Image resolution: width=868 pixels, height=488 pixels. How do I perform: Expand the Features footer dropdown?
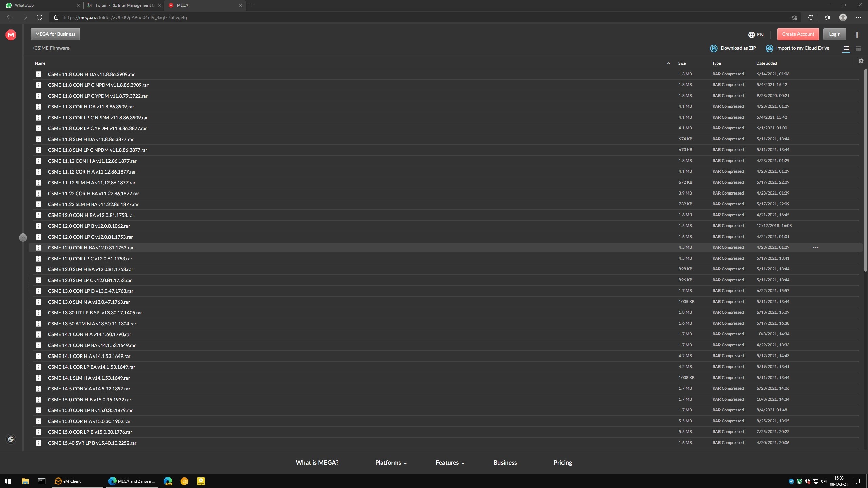[x=450, y=463]
